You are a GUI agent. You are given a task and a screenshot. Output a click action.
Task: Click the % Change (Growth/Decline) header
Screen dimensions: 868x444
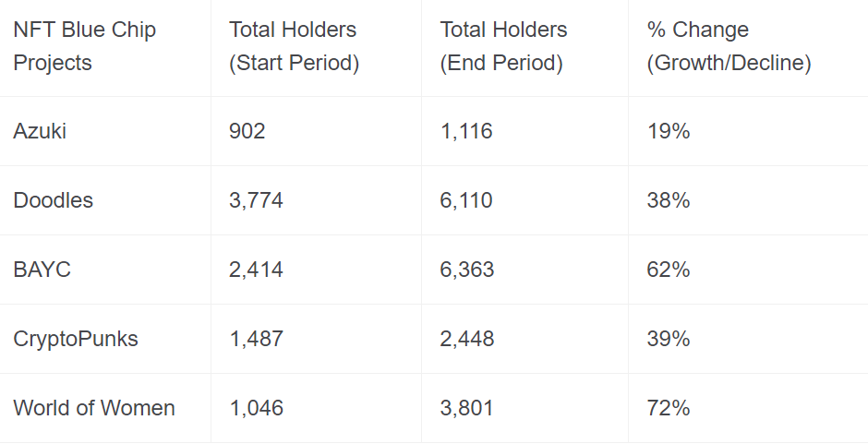729,46
